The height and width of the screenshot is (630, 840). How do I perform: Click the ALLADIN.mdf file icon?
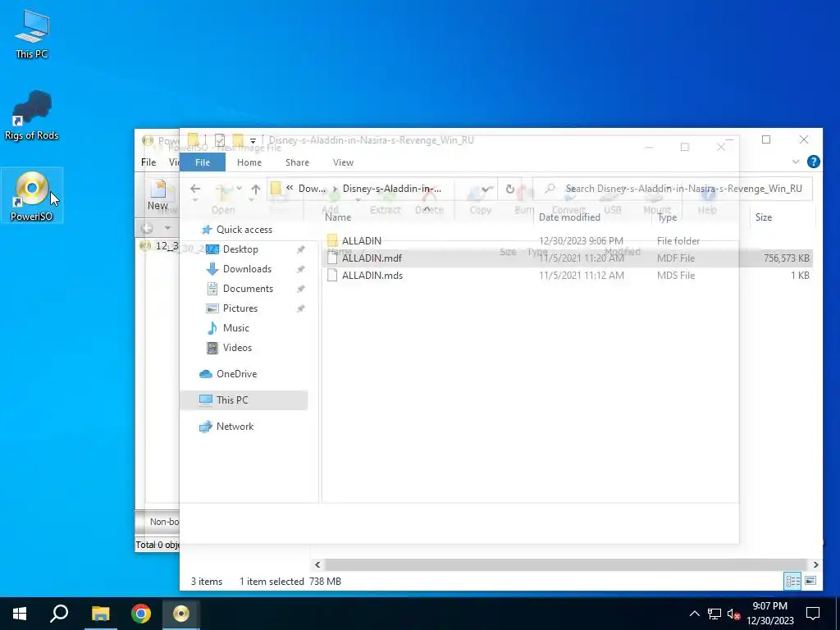pyautogui.click(x=332, y=258)
